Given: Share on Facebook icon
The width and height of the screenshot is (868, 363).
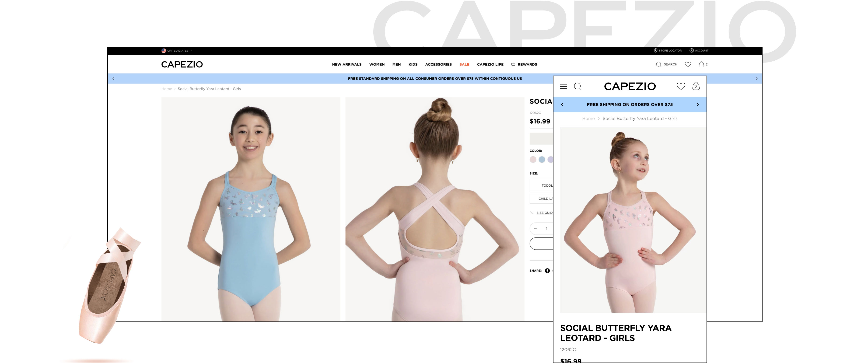Looking at the screenshot, I should coord(547,271).
